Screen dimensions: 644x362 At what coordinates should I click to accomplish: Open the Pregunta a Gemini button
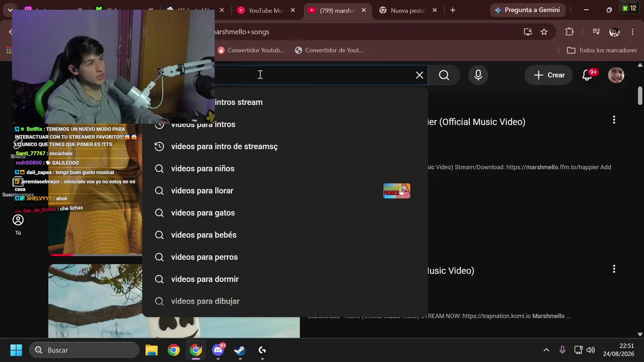(528, 10)
